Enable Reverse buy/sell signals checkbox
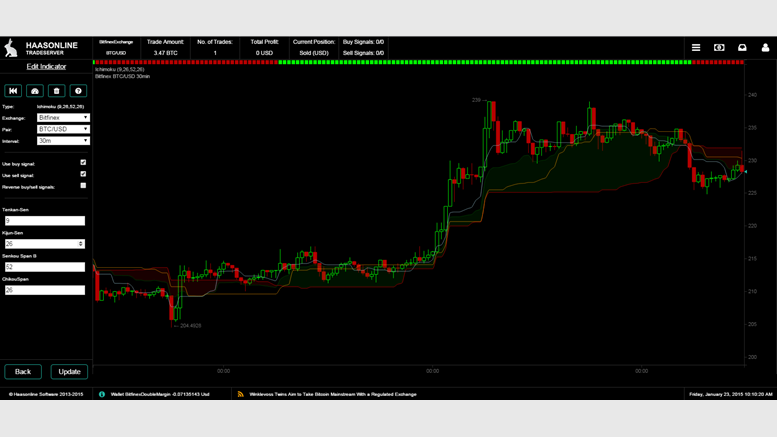The height and width of the screenshot is (437, 777). tap(83, 185)
